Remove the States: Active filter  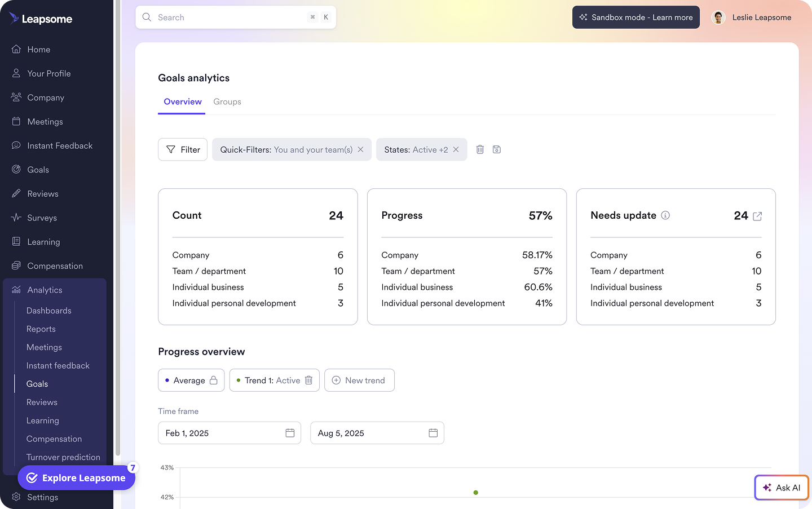[456, 149]
